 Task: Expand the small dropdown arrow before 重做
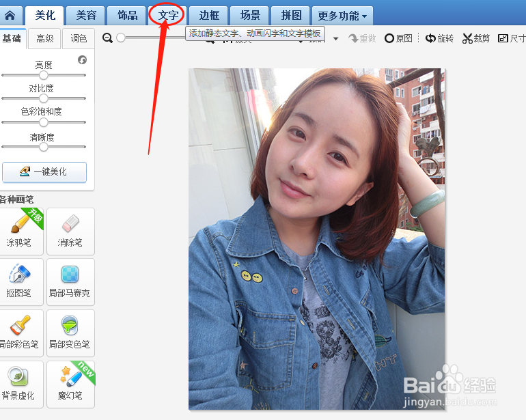336,39
